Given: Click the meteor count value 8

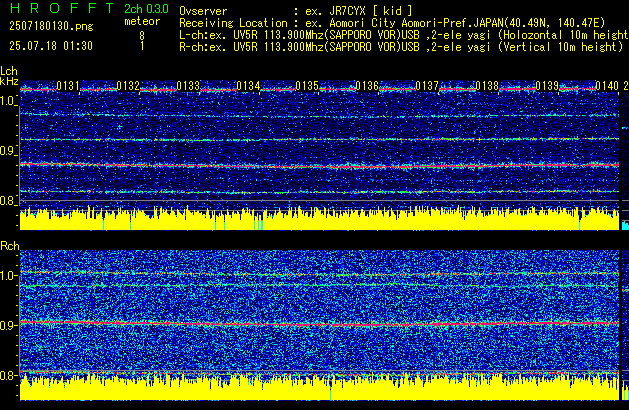Looking at the screenshot, I should click(x=142, y=36).
